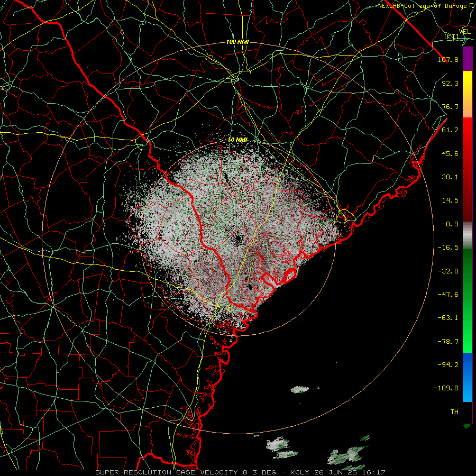Click the [KT] units label
The image size is (476, 476).
(x=452, y=36)
